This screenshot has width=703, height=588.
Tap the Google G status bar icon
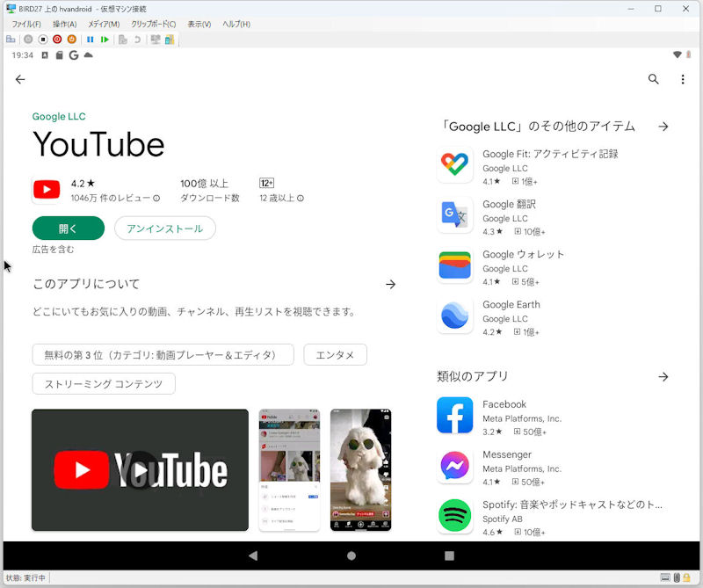(x=74, y=55)
